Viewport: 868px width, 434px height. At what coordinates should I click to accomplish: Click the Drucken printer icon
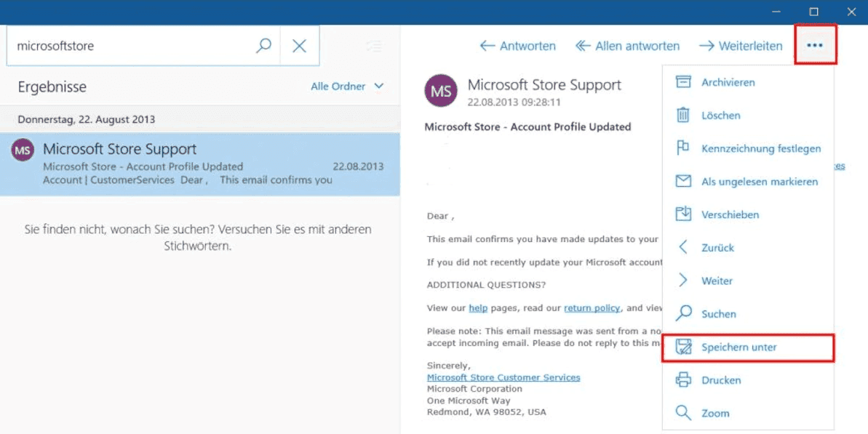point(683,380)
